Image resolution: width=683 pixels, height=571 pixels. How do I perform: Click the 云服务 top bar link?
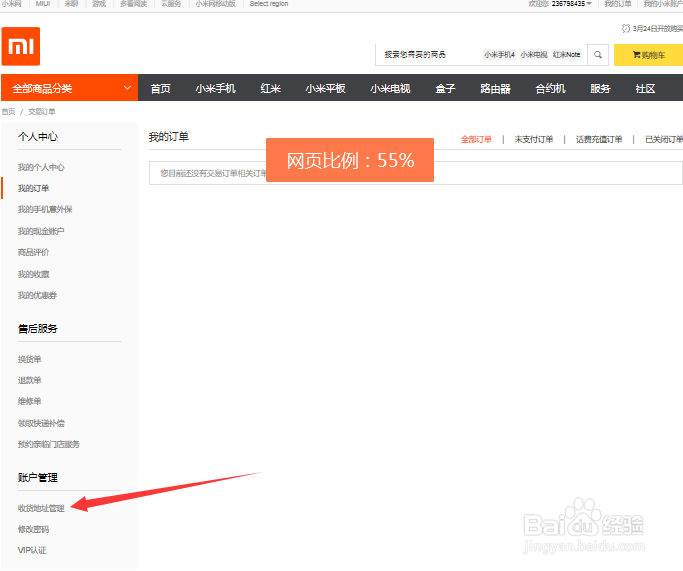coord(171,3)
